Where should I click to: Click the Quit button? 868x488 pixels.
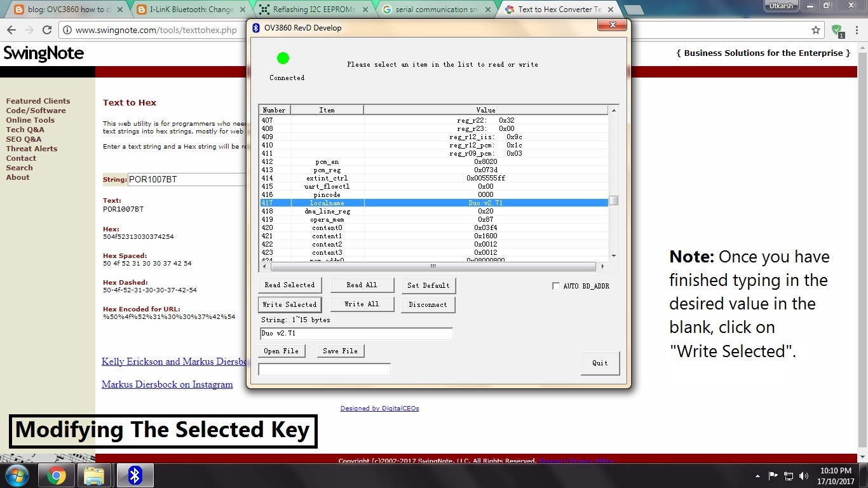(600, 363)
